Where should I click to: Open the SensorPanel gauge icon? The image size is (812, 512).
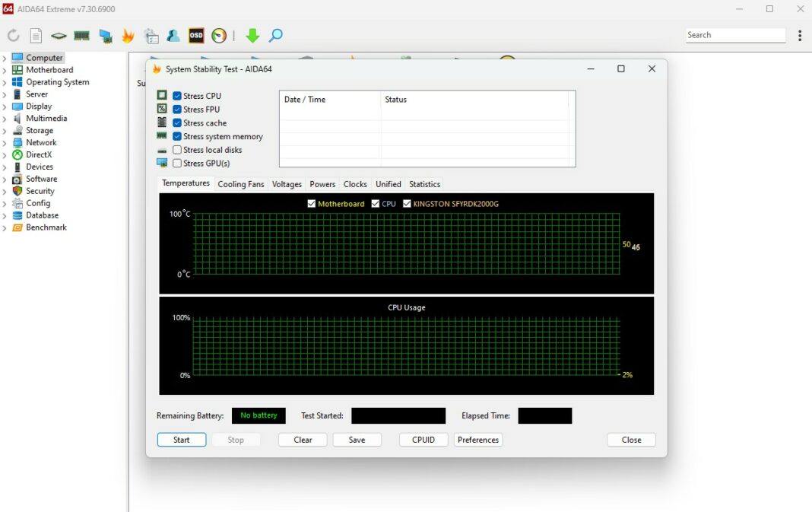click(x=219, y=35)
